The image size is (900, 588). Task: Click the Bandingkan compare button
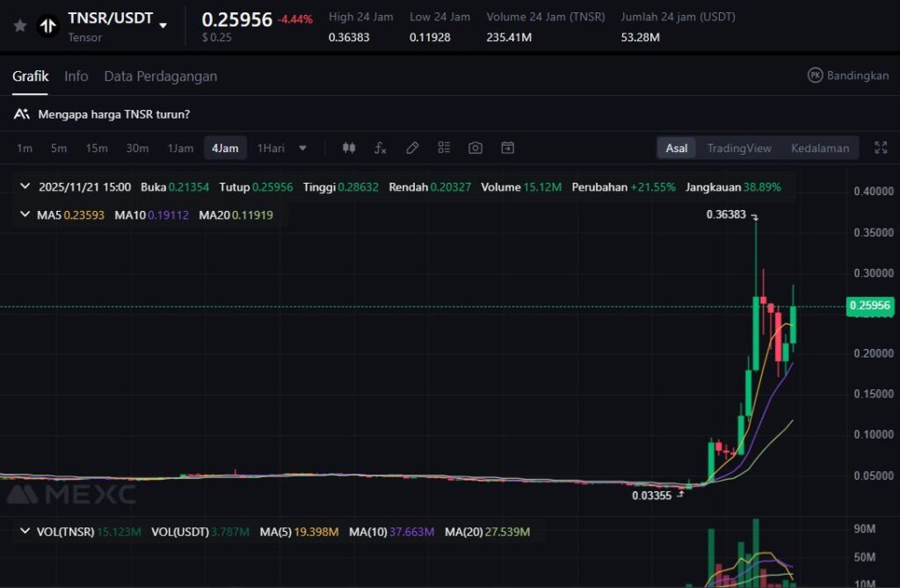848,76
